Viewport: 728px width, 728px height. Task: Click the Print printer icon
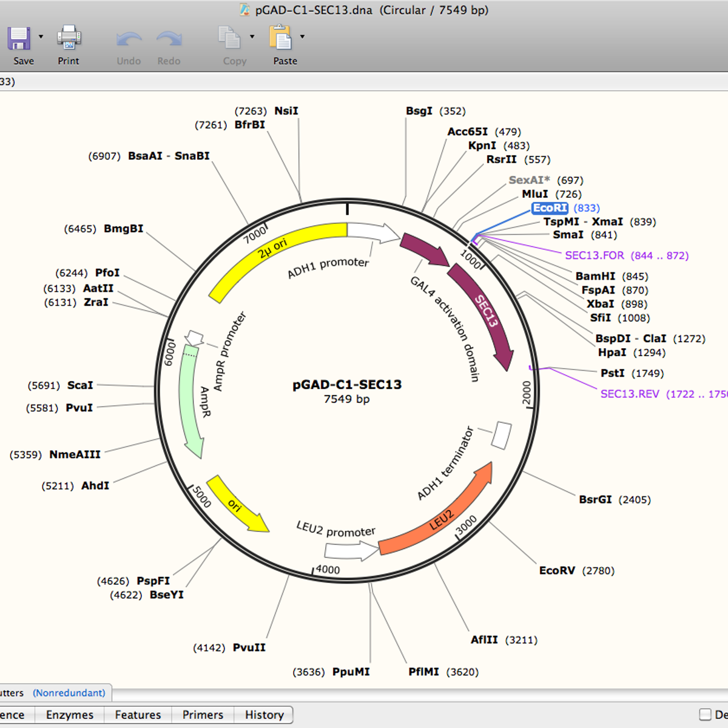(69, 38)
